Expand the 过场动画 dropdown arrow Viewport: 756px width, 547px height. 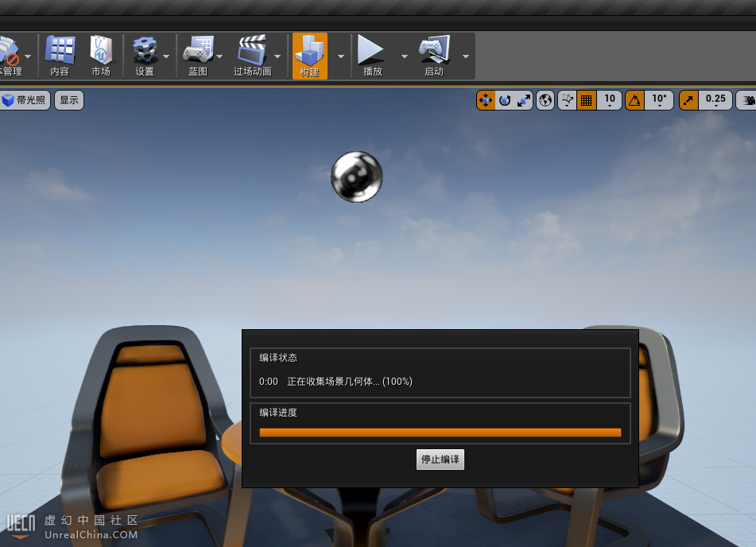(x=277, y=56)
